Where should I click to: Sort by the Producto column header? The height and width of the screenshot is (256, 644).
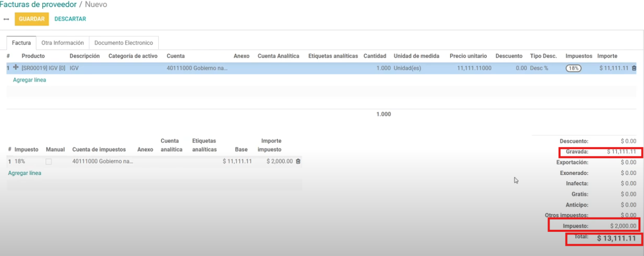(x=33, y=56)
